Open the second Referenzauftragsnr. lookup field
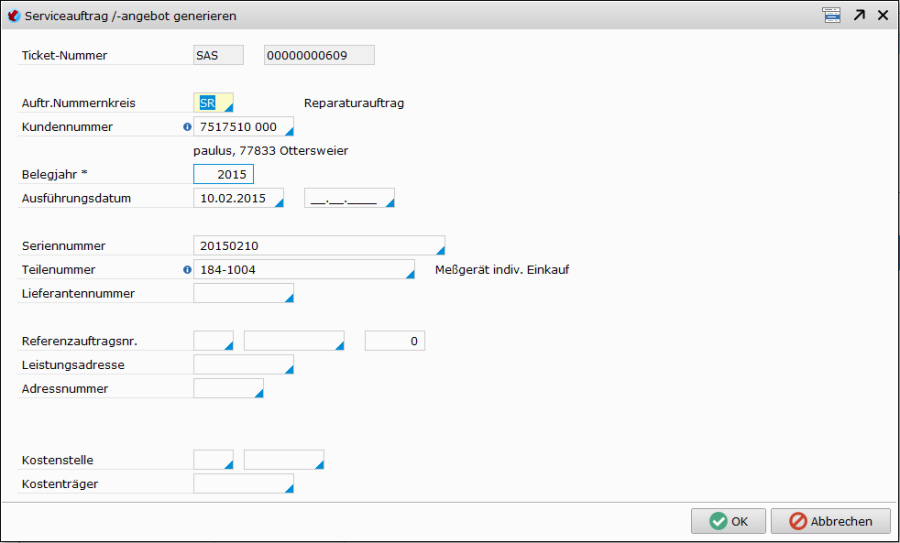This screenshot has height=543, width=900. 294,340
